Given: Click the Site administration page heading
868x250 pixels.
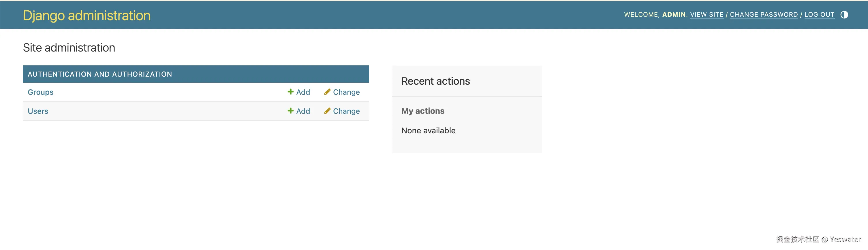Looking at the screenshot, I should pyautogui.click(x=69, y=48).
